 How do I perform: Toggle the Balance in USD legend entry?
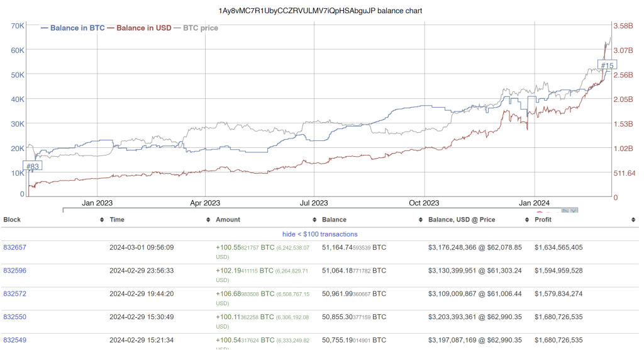139,28
